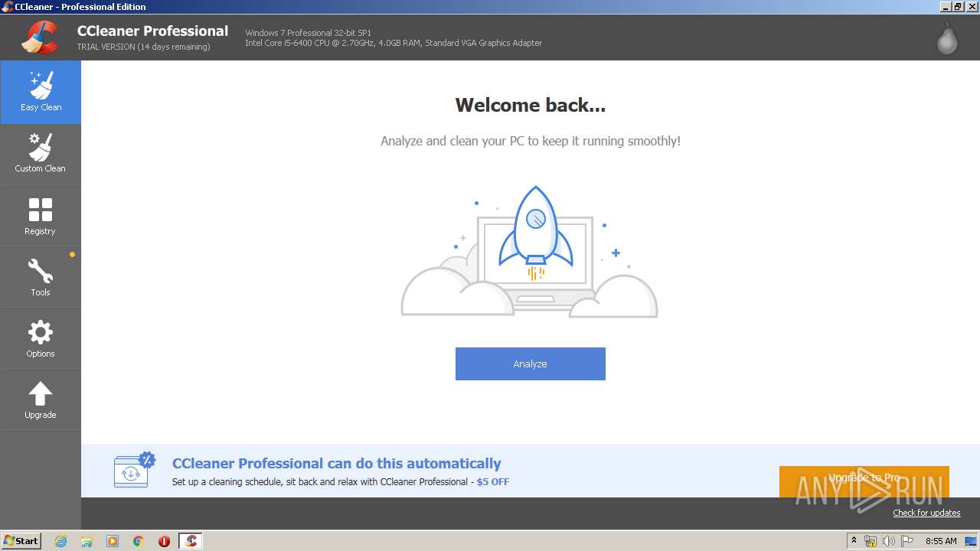
Task: Open the Custom Clean section
Action: pos(41,154)
